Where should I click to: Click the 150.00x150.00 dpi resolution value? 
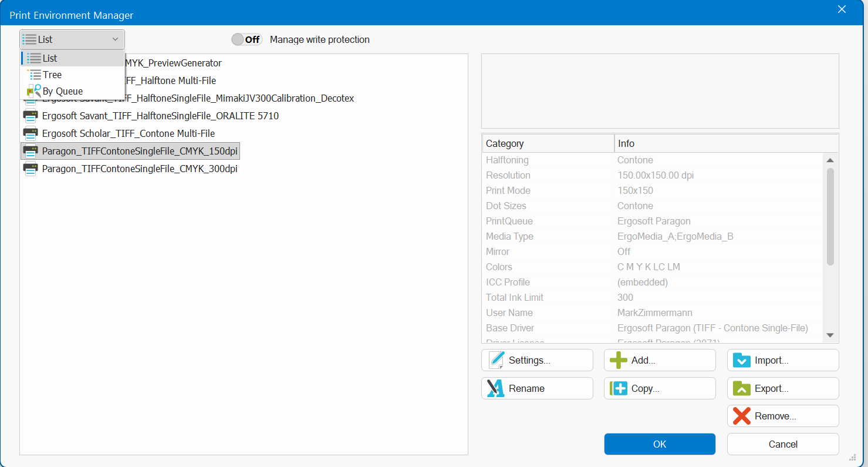(x=656, y=175)
